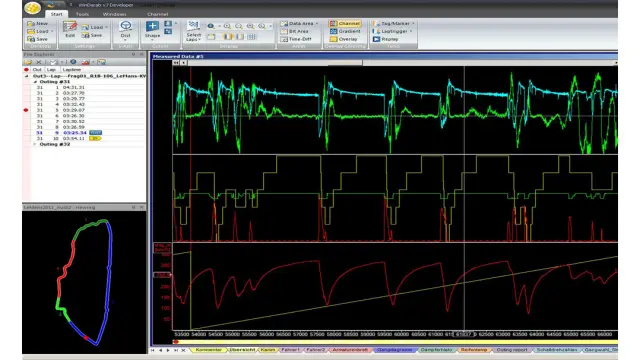Click the first-tab navigation arrow at bottom
This screenshot has height=360, width=640.
click(153, 350)
